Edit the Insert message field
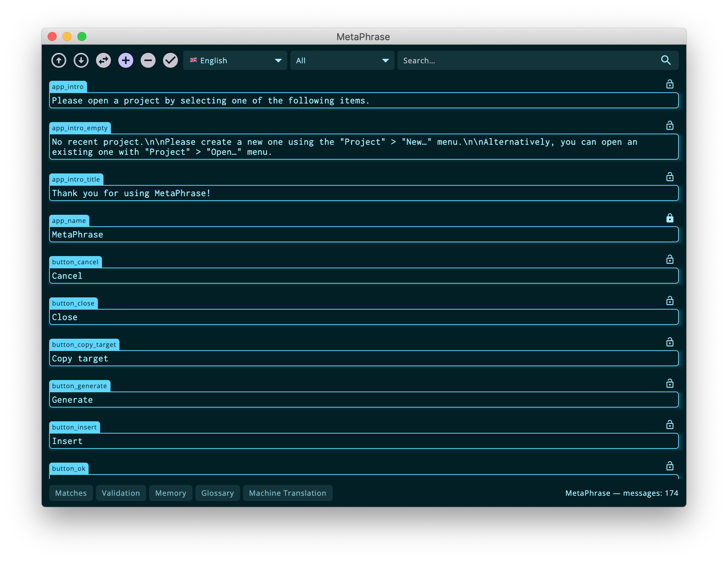Screen dimensions: 728x562 [x=364, y=441]
